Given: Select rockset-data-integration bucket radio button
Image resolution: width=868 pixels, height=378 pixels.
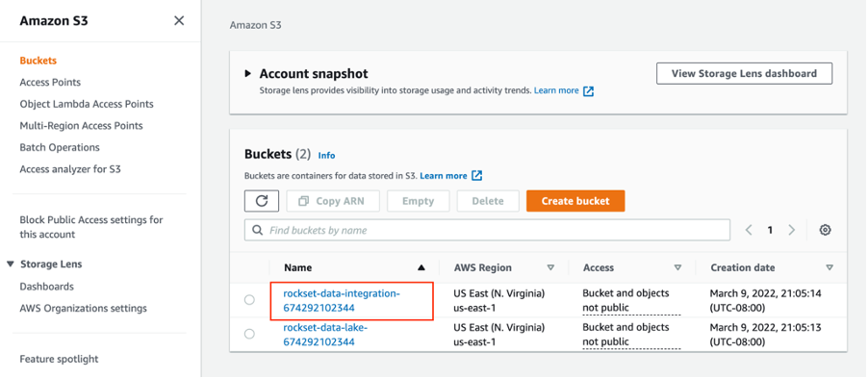Looking at the screenshot, I should (x=249, y=300).
